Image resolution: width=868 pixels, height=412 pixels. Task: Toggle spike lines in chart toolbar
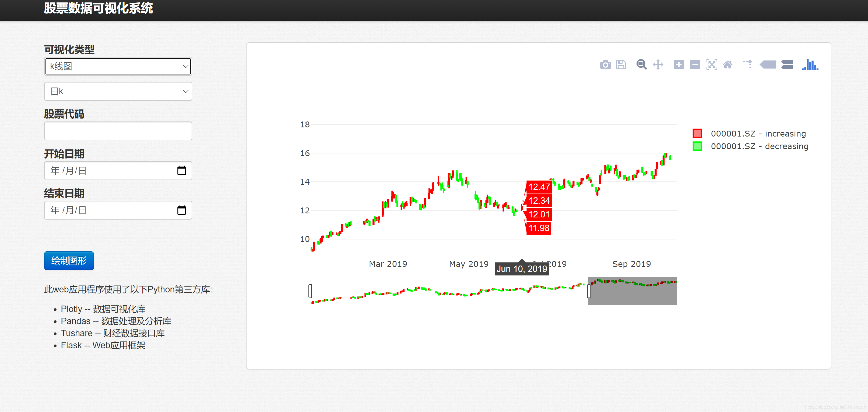click(748, 64)
